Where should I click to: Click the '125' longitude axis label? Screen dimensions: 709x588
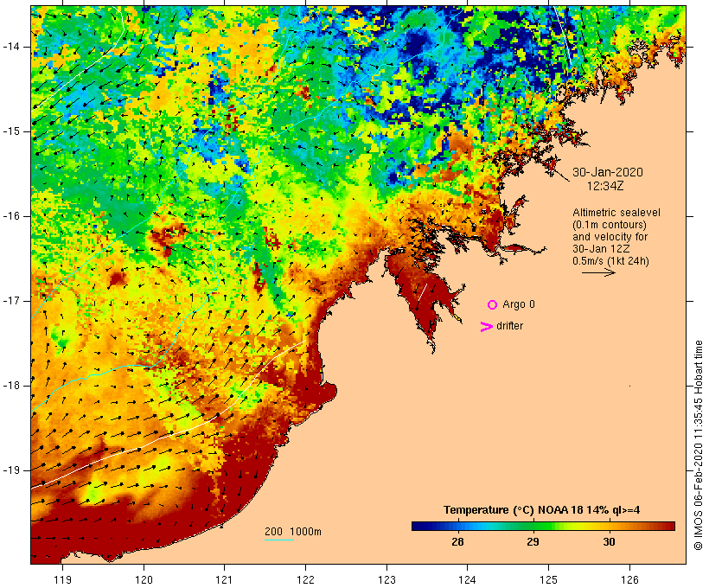549,579
